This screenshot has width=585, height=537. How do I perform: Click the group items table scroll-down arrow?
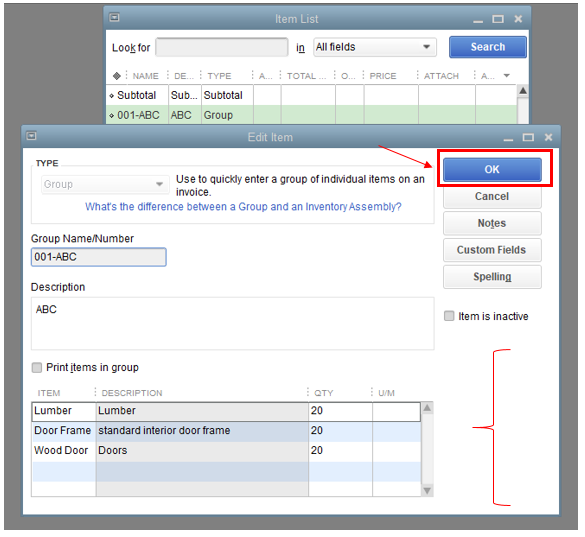click(x=427, y=490)
